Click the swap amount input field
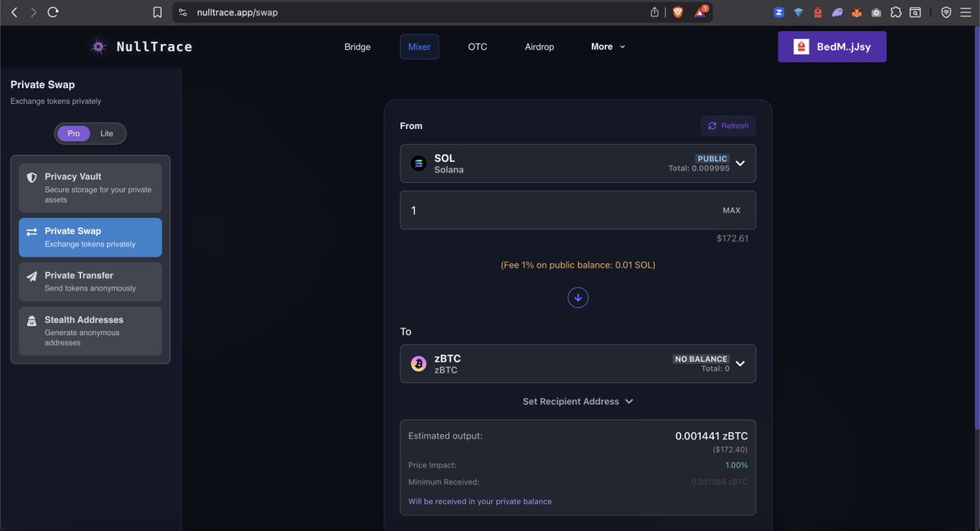Image resolution: width=980 pixels, height=531 pixels. coord(578,210)
